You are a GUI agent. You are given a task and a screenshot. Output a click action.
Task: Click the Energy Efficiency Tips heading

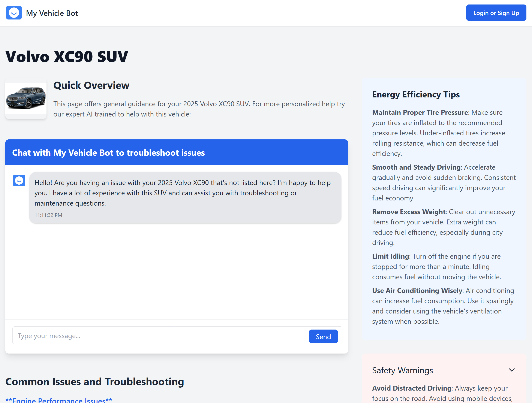tap(416, 94)
